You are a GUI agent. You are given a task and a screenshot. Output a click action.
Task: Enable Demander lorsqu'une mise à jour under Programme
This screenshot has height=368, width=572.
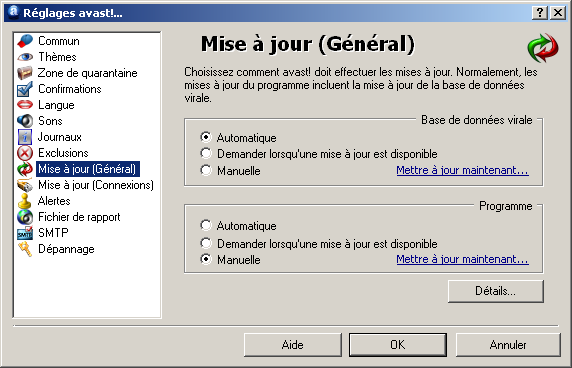(x=319, y=243)
